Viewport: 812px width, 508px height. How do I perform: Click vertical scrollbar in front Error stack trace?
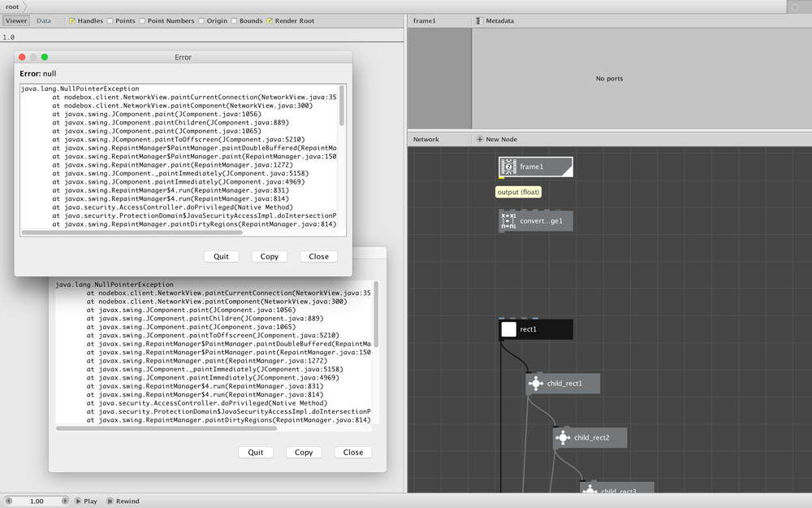(341, 105)
